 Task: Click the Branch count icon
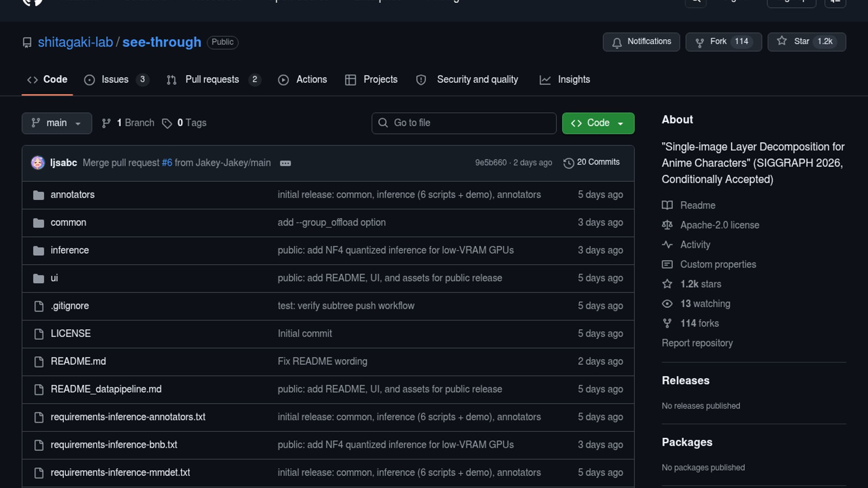click(x=106, y=123)
